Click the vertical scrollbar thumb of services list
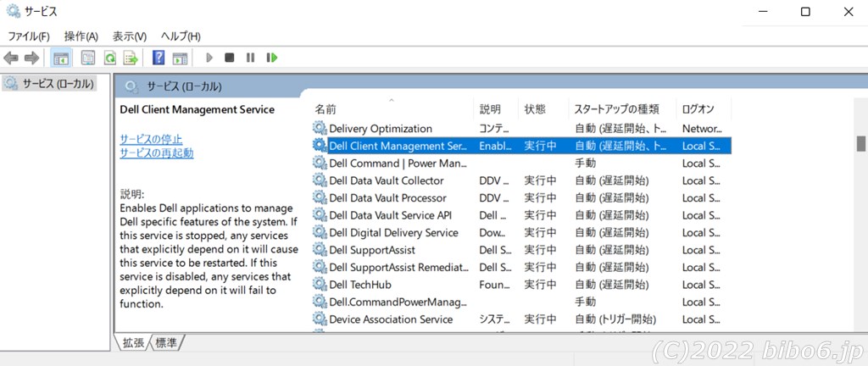868x366 pixels. click(x=861, y=144)
